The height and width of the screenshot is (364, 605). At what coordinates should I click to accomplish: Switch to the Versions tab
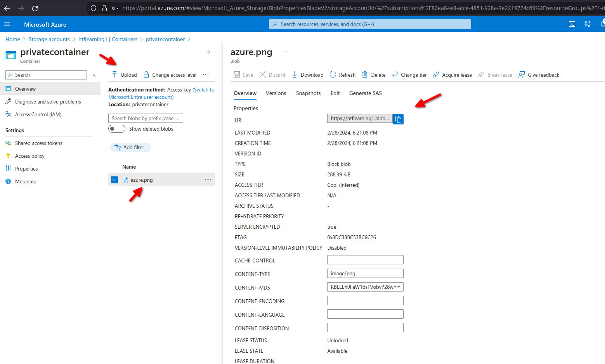click(x=276, y=93)
